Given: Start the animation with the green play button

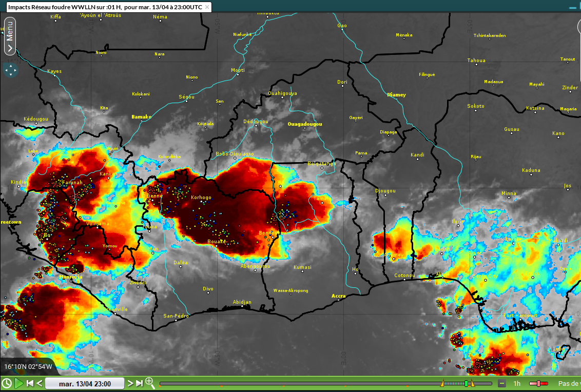Looking at the screenshot, I should [19, 383].
